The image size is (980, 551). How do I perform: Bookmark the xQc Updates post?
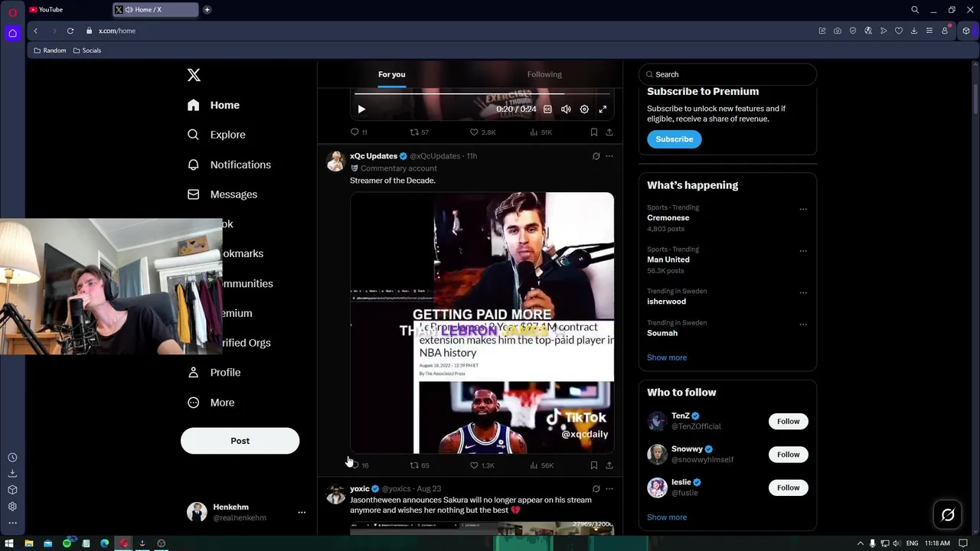593,465
